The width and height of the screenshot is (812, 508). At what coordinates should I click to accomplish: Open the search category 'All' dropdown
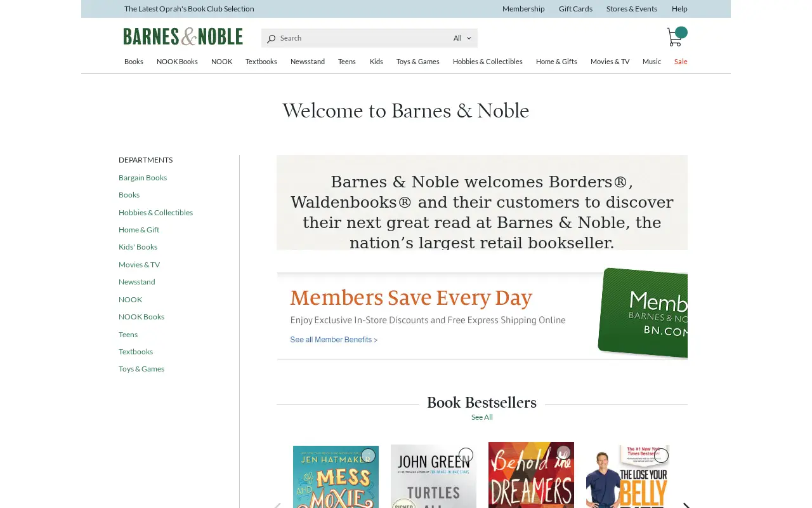click(x=462, y=38)
